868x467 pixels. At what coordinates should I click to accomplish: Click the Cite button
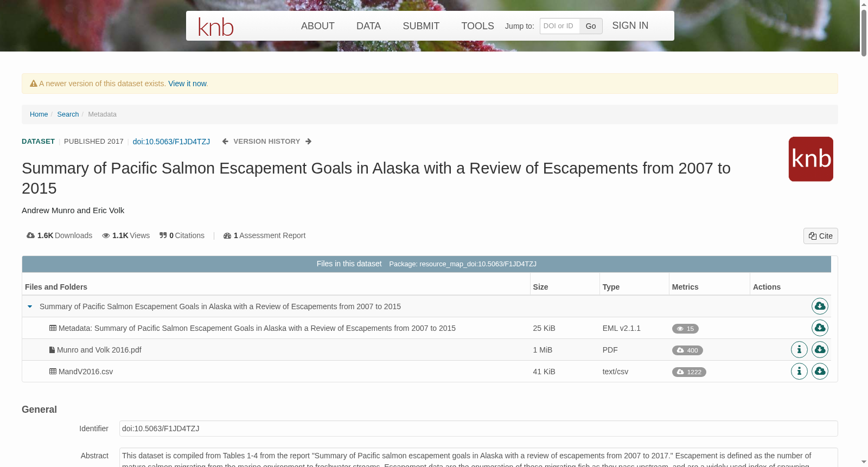coord(820,236)
